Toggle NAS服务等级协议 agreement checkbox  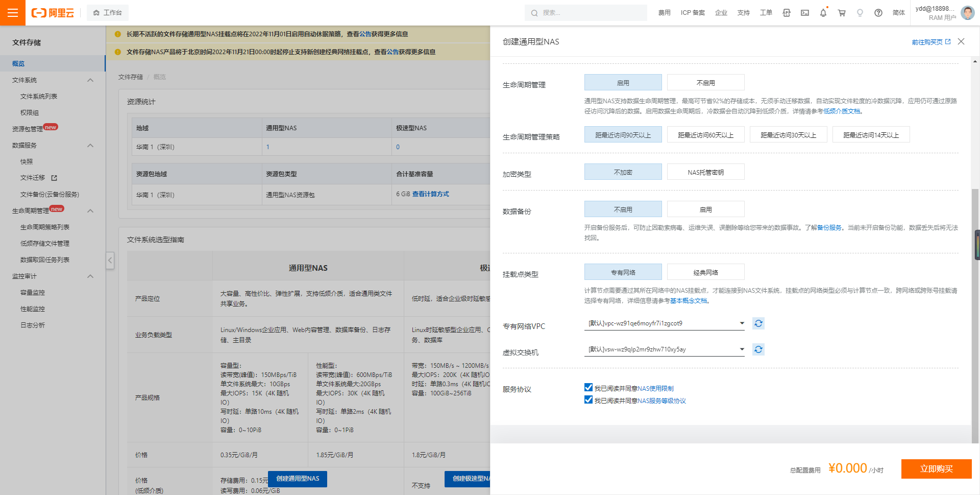coord(589,399)
